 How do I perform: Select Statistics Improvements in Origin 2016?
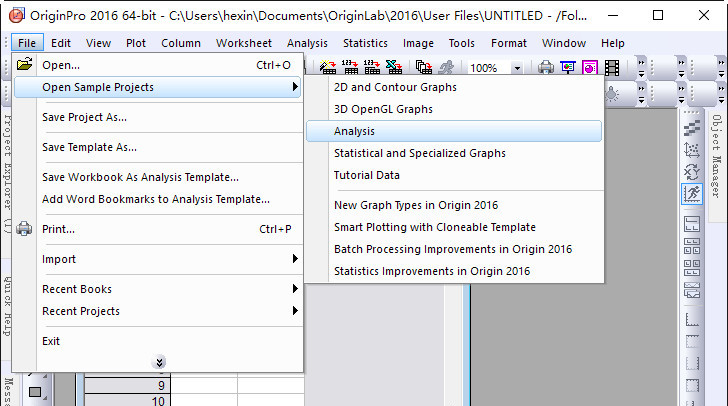454,271
